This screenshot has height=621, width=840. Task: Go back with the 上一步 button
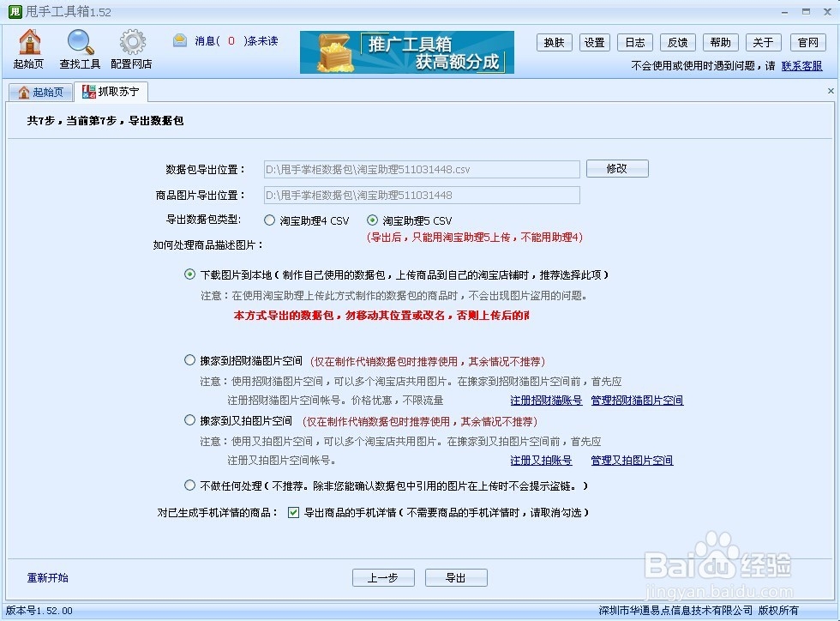pos(382,577)
